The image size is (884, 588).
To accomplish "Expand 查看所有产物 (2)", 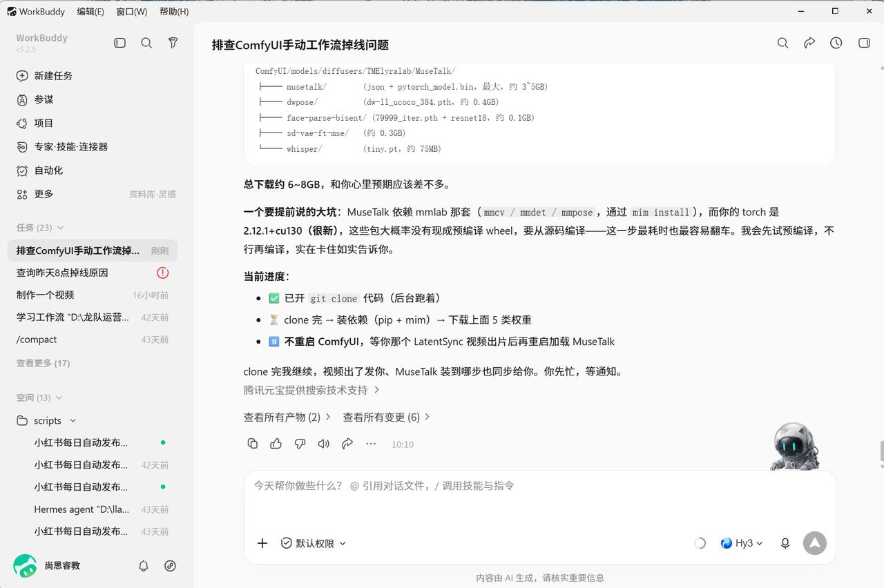I will click(x=287, y=417).
